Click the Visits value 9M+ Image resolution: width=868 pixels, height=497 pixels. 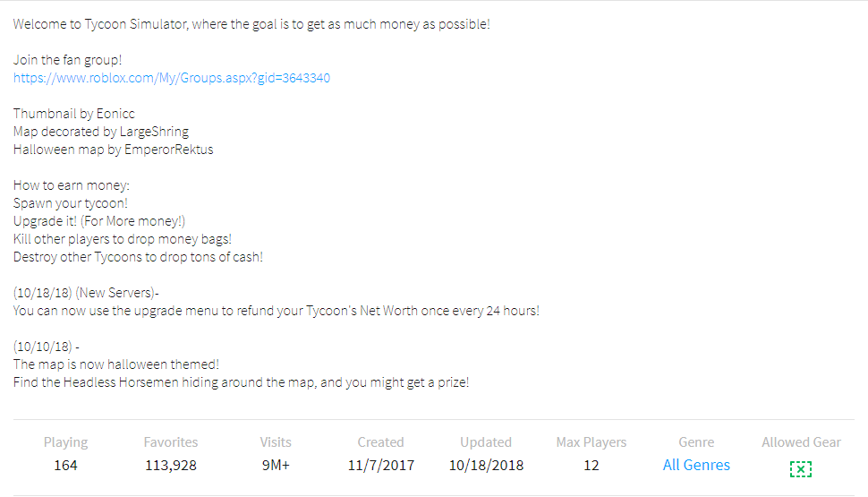276,466
